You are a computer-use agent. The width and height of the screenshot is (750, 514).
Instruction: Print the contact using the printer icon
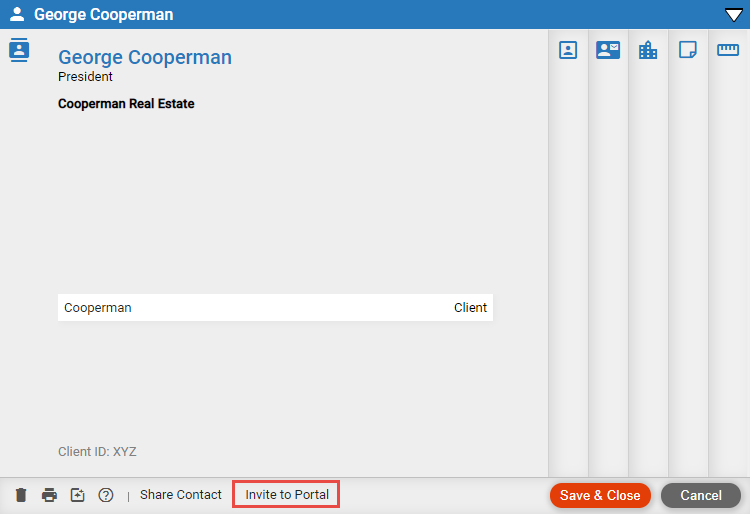49,495
